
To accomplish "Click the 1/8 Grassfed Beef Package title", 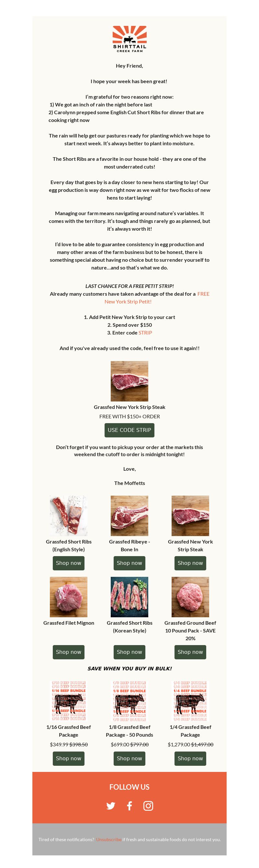I will [x=129, y=731].
